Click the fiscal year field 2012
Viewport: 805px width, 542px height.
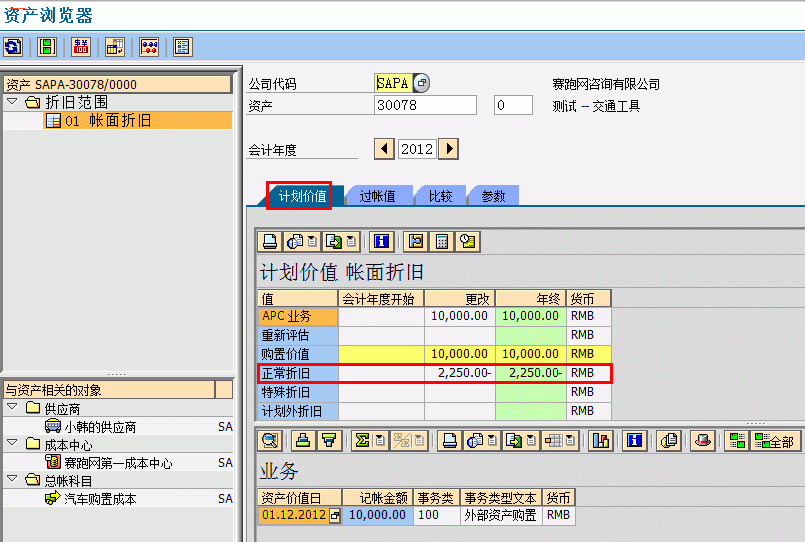pos(417,149)
